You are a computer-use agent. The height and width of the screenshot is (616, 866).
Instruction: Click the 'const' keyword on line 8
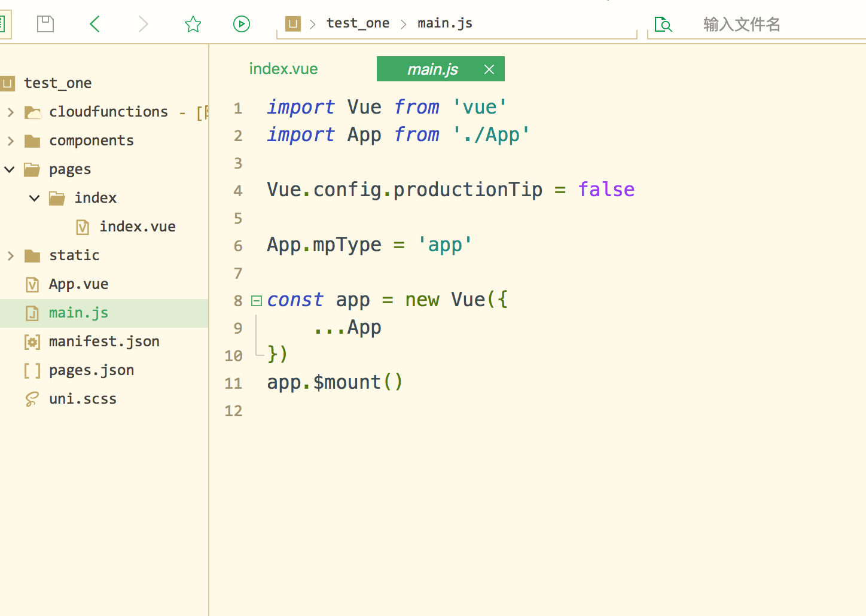tap(295, 300)
